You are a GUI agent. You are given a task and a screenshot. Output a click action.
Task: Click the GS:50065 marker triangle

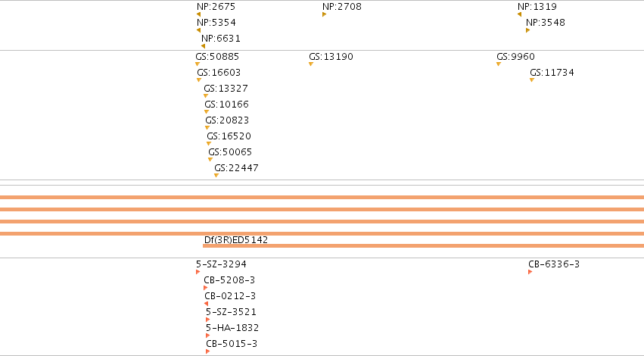click(x=210, y=160)
